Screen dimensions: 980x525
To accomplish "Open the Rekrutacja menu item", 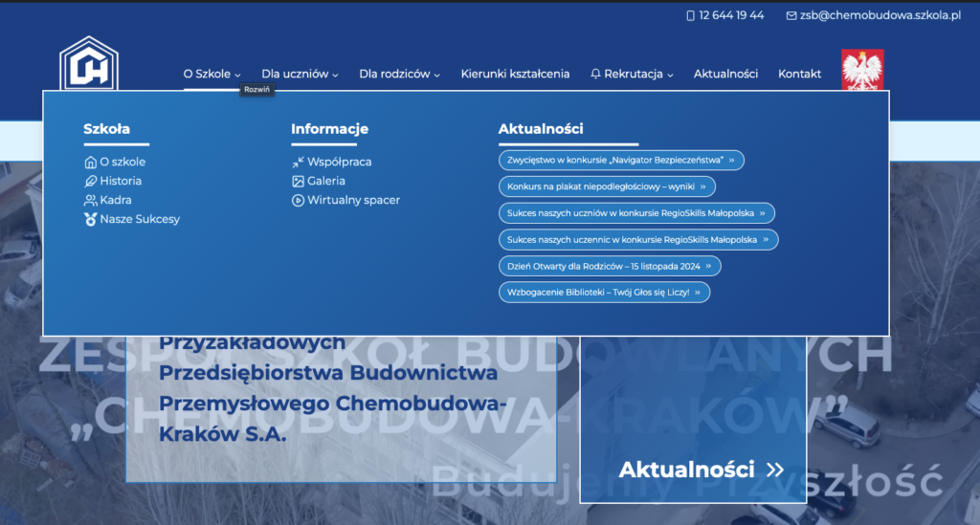I will (x=634, y=74).
